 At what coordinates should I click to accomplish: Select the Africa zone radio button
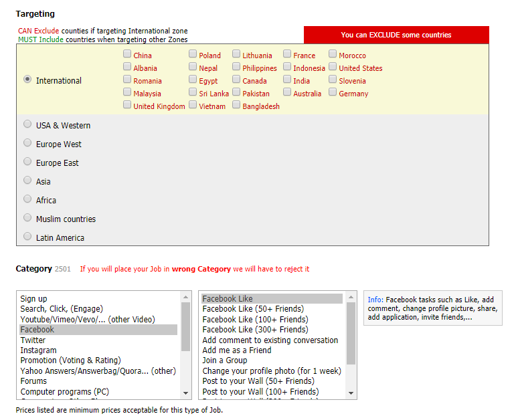click(x=27, y=199)
